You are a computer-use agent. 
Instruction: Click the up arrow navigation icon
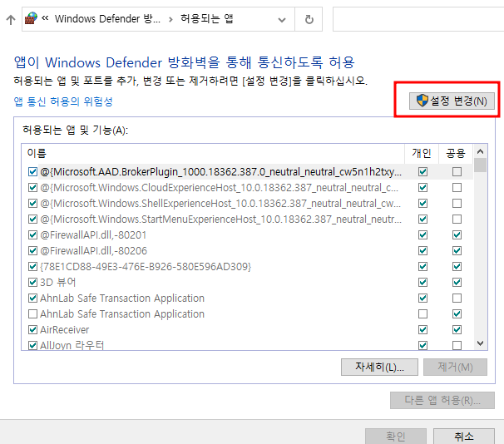(11, 20)
